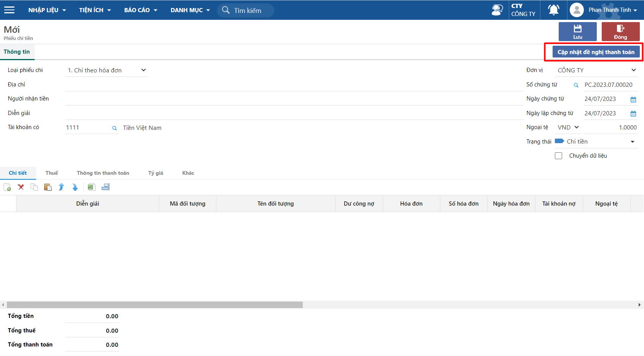
Task: Open the Trạng thái Chi tiền dropdown
Action: click(x=632, y=142)
